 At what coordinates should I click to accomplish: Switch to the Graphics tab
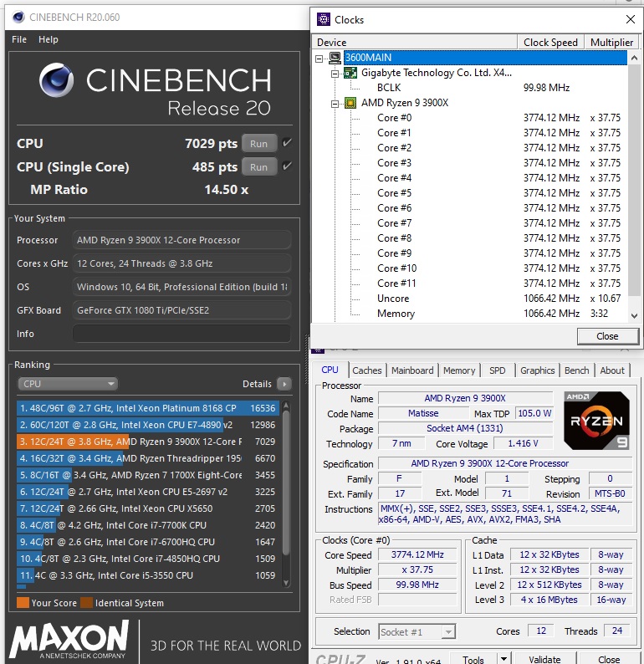(x=537, y=370)
